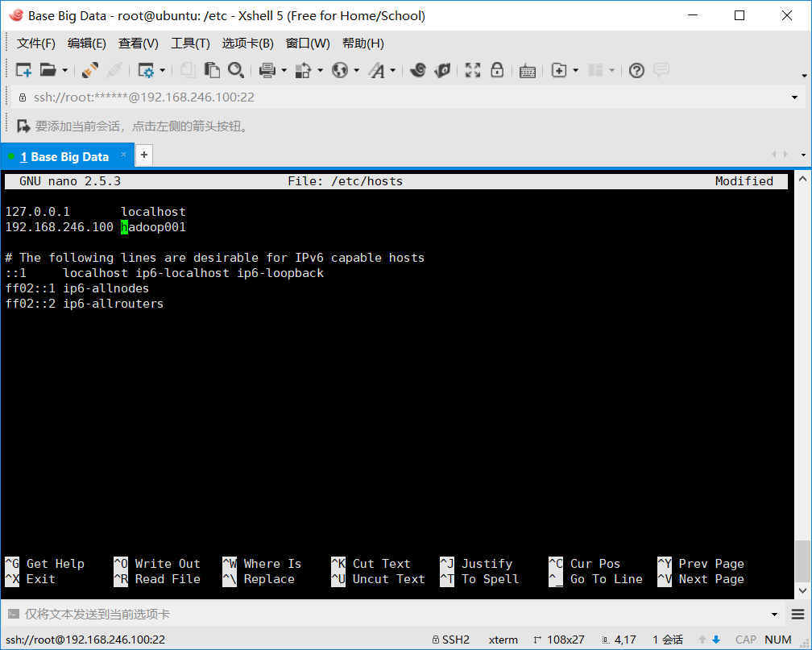Expand the Properties icon dropdown arrow

pyautogui.click(x=162, y=70)
